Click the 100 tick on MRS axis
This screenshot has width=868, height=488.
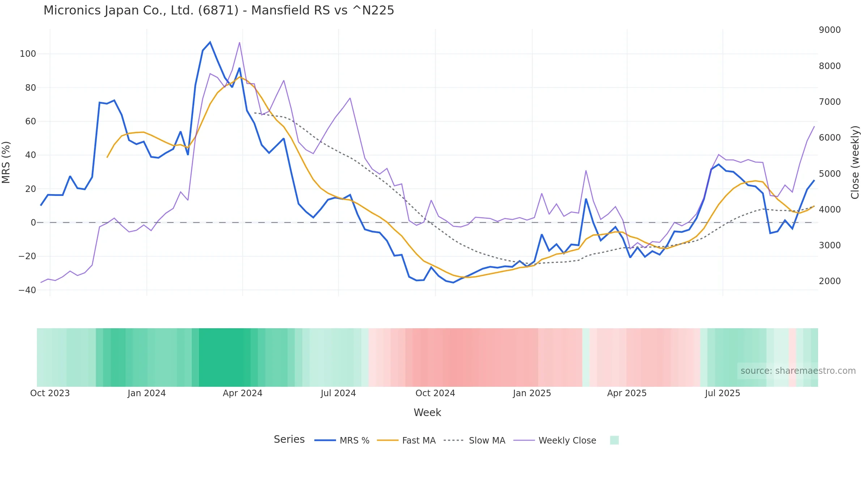[x=28, y=54]
